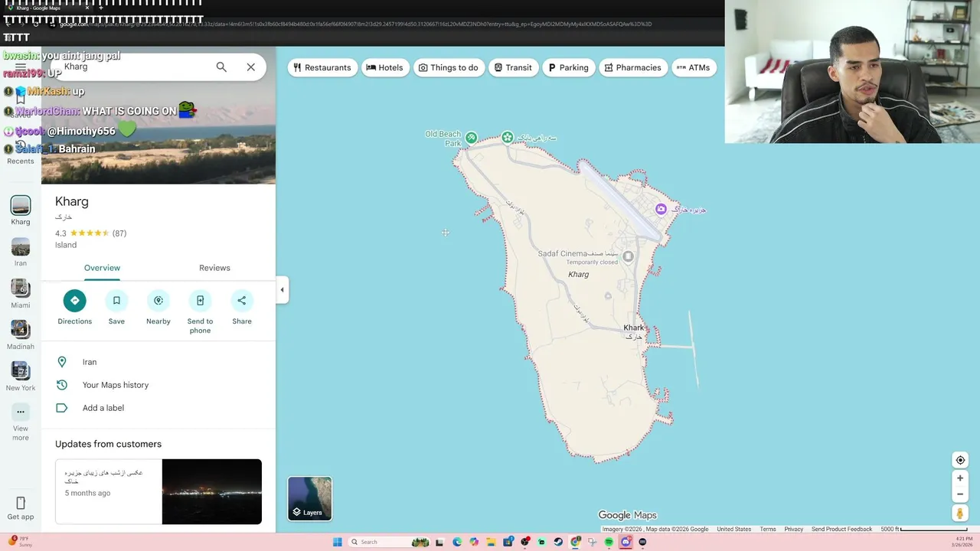
Task: Click the Privacy link in map footer
Action: [x=794, y=529]
